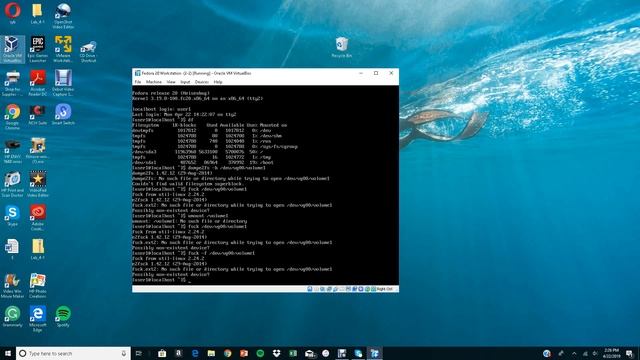This screenshot has width=640, height=360.
Task: Open the Action Center notifications icon
Action: [x=630, y=353]
